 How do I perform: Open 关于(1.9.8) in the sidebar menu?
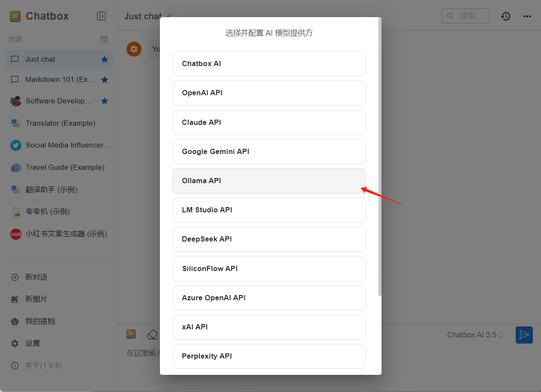60,366
